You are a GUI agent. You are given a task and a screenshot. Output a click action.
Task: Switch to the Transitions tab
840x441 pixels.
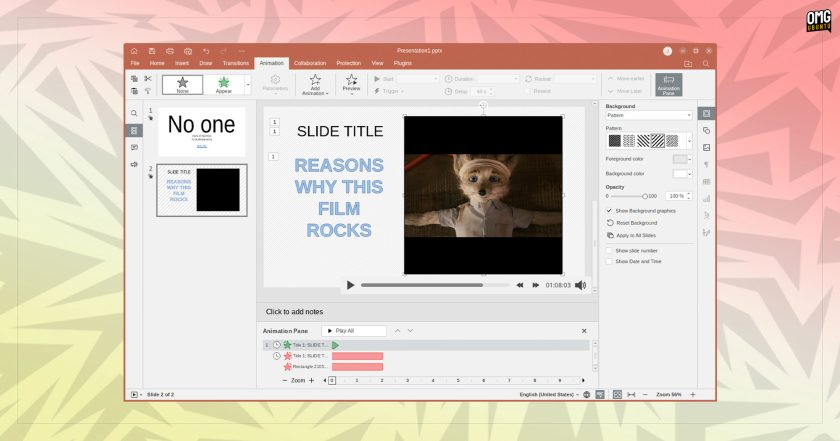click(236, 63)
